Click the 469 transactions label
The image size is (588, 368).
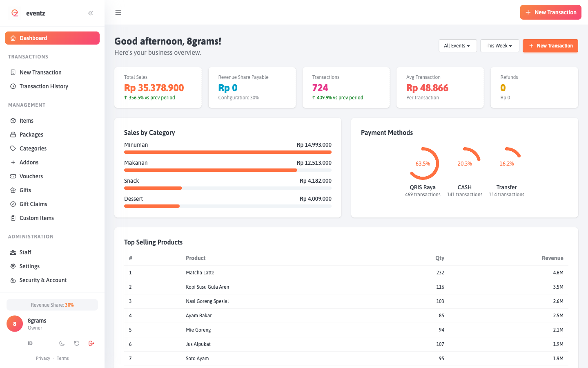(x=423, y=195)
